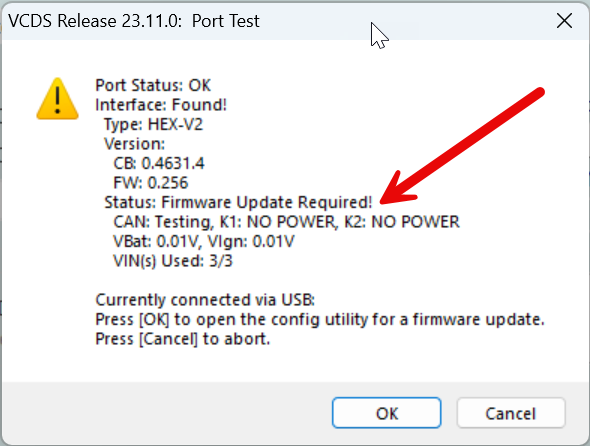Select the Port Status: OK line
The height and width of the screenshot is (446, 590).
(x=153, y=85)
